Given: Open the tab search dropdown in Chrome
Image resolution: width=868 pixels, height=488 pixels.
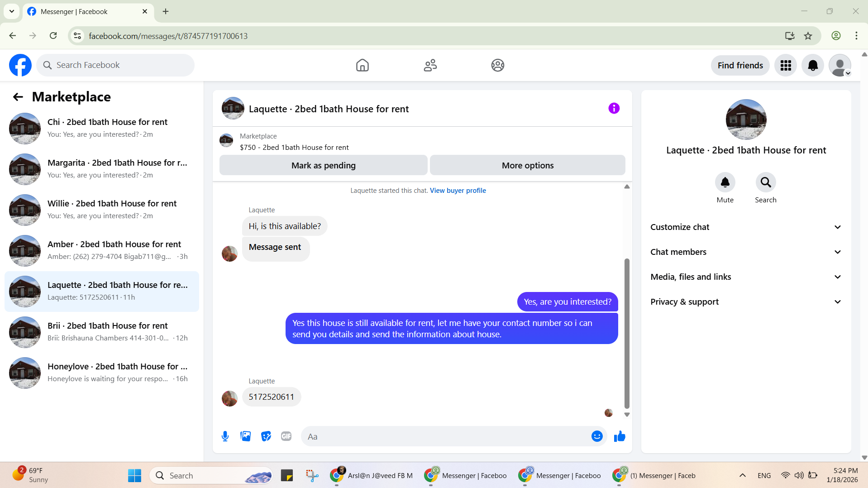Looking at the screenshot, I should click(12, 11).
